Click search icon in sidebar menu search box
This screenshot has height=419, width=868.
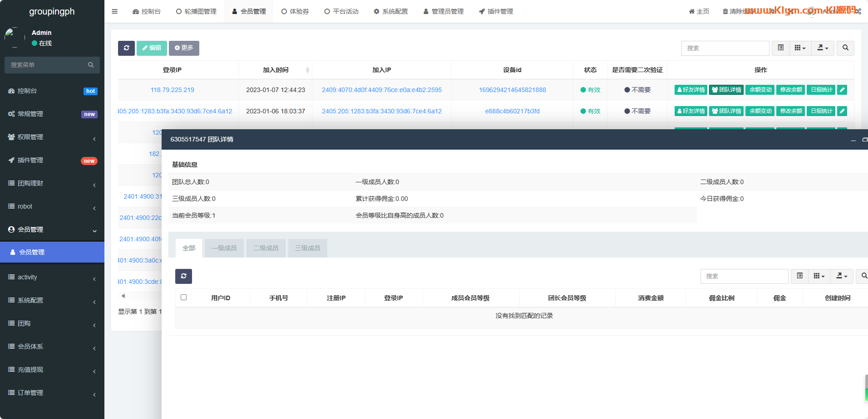[91, 65]
